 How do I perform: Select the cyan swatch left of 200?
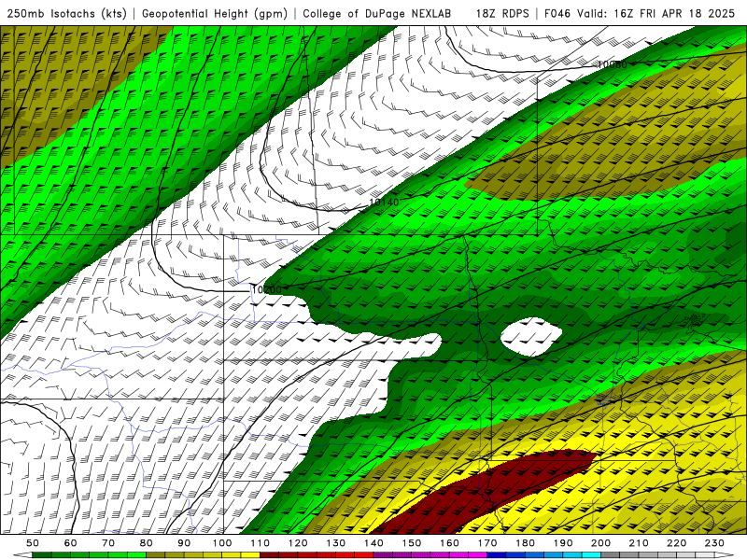pyautogui.click(x=592, y=555)
